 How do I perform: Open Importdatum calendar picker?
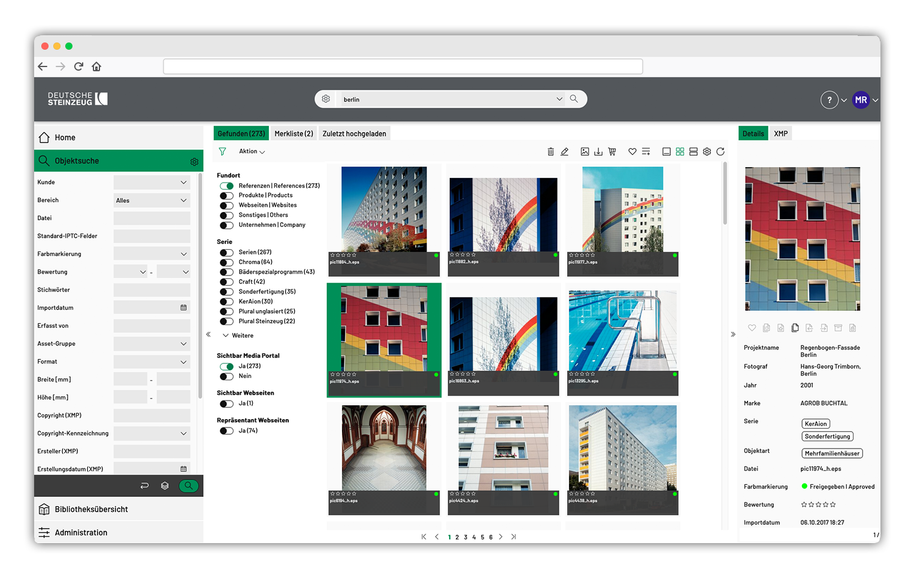tap(183, 308)
